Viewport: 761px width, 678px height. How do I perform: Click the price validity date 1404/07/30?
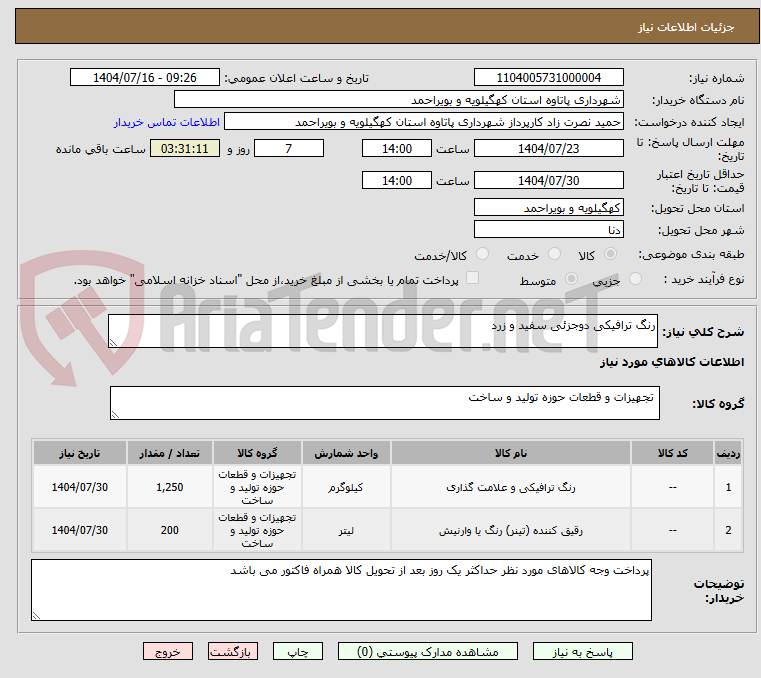(x=548, y=181)
